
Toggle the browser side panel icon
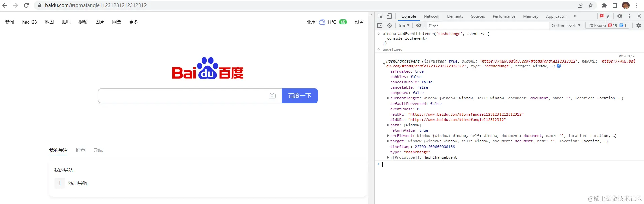615,5
